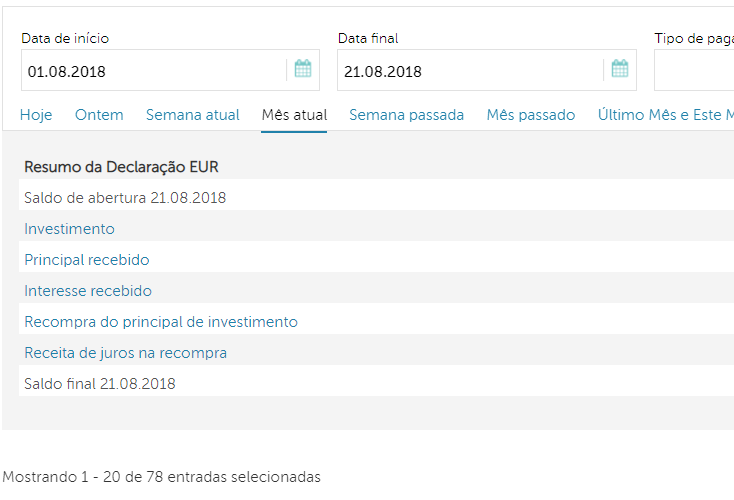Click the Data final date field
This screenshot has height=500, width=734.
coord(470,71)
